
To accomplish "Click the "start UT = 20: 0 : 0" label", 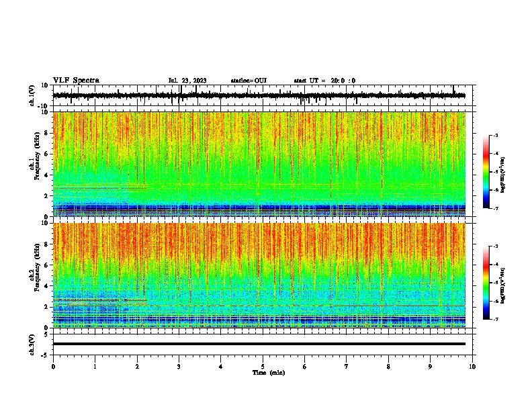I will coord(324,81).
